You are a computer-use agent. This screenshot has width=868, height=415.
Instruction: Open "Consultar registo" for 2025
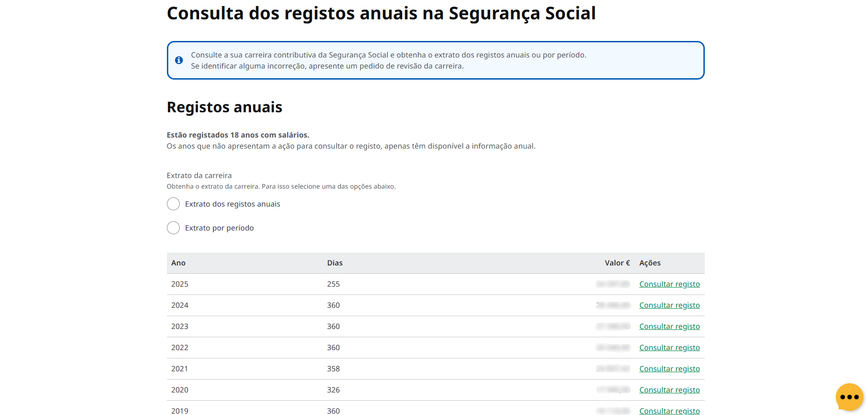click(x=669, y=284)
